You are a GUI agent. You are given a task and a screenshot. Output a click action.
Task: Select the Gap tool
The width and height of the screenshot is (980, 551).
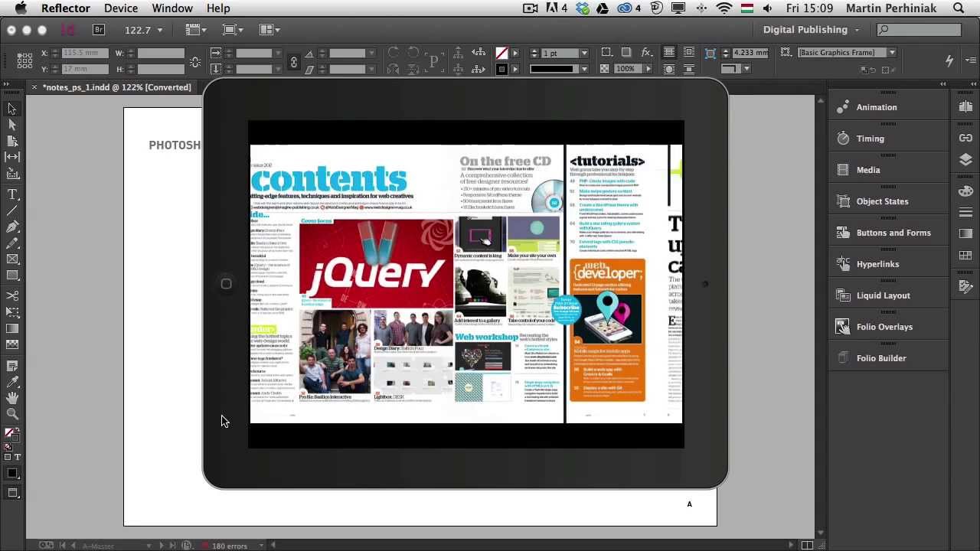click(x=12, y=157)
